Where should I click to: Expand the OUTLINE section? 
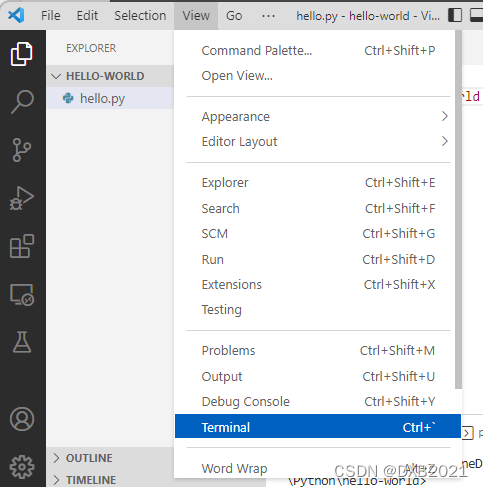[x=110, y=458]
